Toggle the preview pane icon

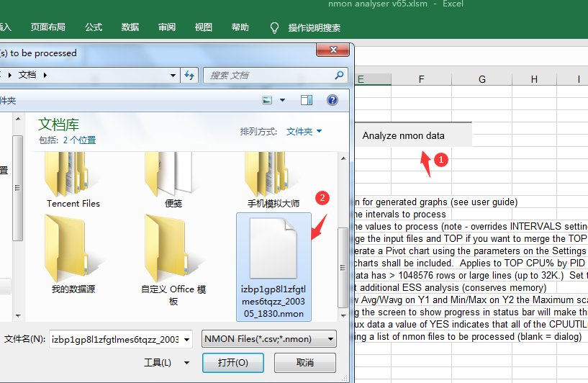[x=307, y=100]
